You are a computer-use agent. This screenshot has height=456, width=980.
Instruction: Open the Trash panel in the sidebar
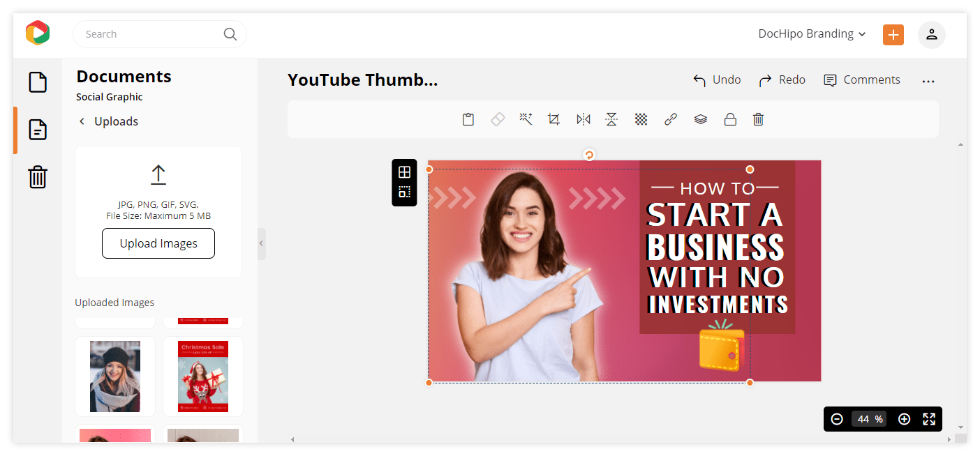(37, 177)
